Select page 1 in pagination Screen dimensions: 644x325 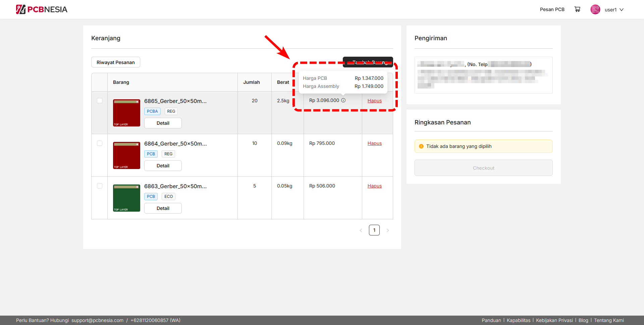[x=374, y=230]
